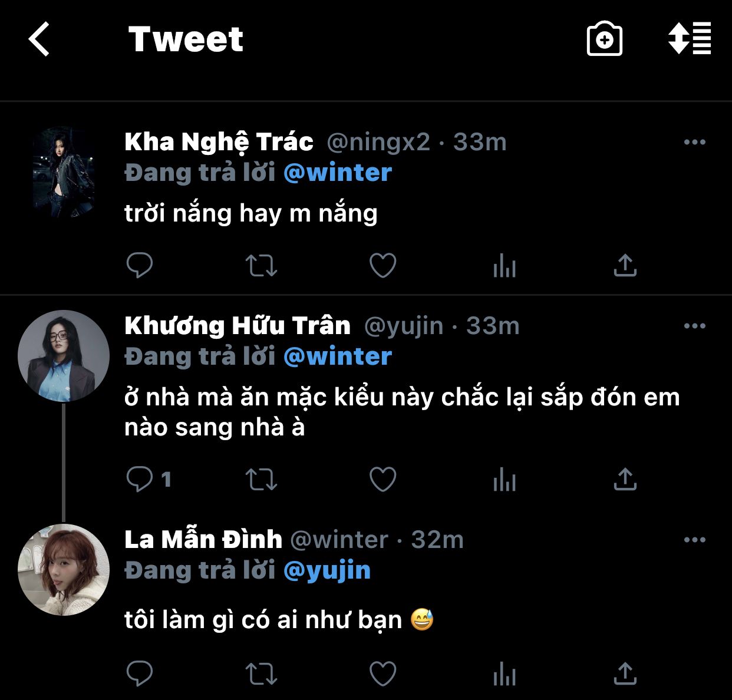The width and height of the screenshot is (732, 700).
Task: Like Kha Nghệ Trác's tweet
Action: tap(383, 265)
